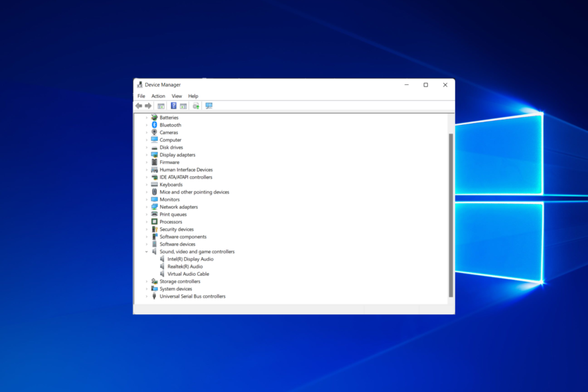Select the Processors category icon

tap(154, 221)
